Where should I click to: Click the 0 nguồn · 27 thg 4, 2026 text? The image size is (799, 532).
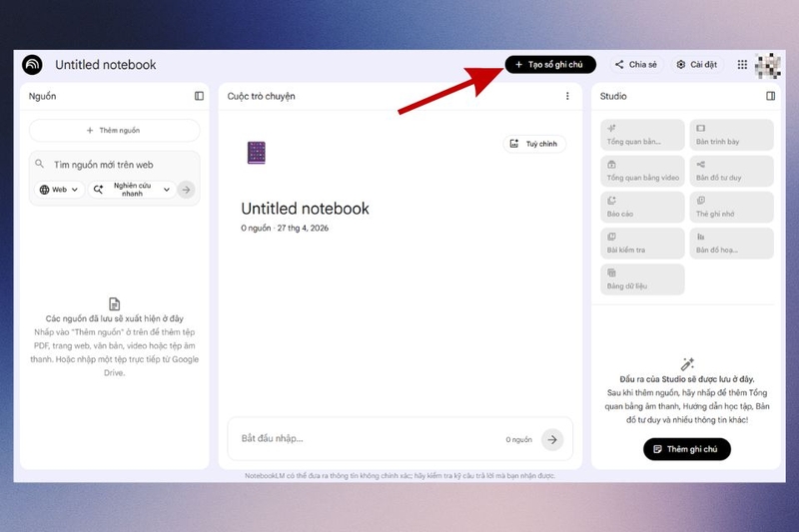point(285,229)
